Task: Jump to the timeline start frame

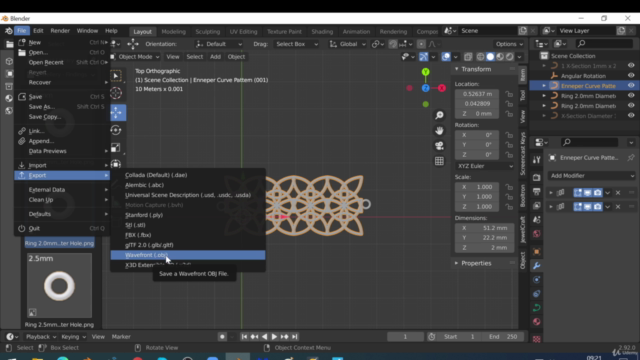Action: point(244,337)
